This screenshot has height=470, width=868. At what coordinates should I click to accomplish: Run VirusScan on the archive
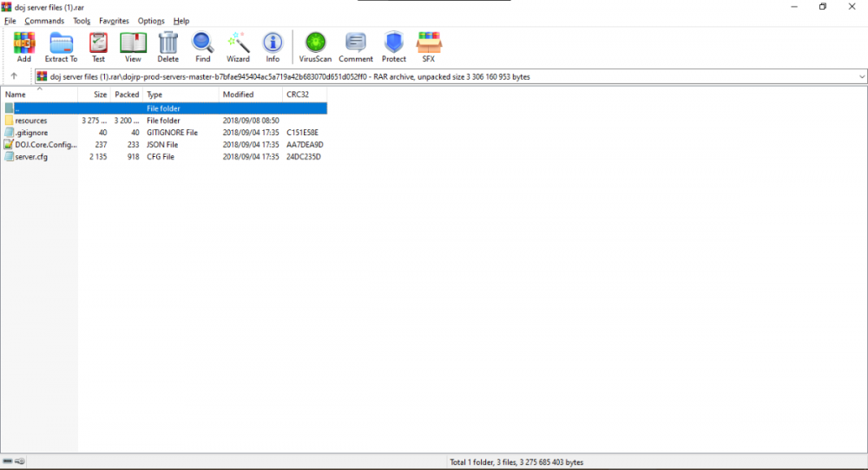coord(315,47)
